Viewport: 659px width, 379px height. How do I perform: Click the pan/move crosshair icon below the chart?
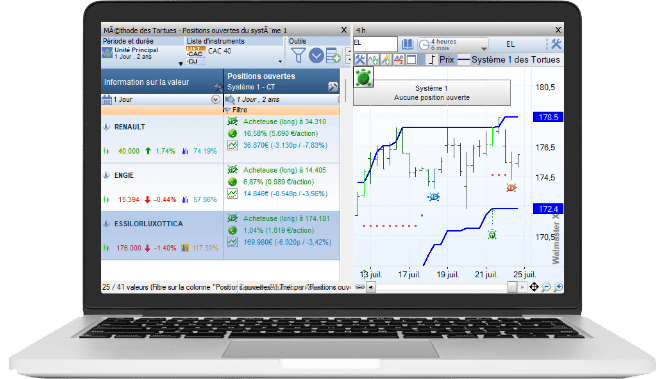coord(534,287)
